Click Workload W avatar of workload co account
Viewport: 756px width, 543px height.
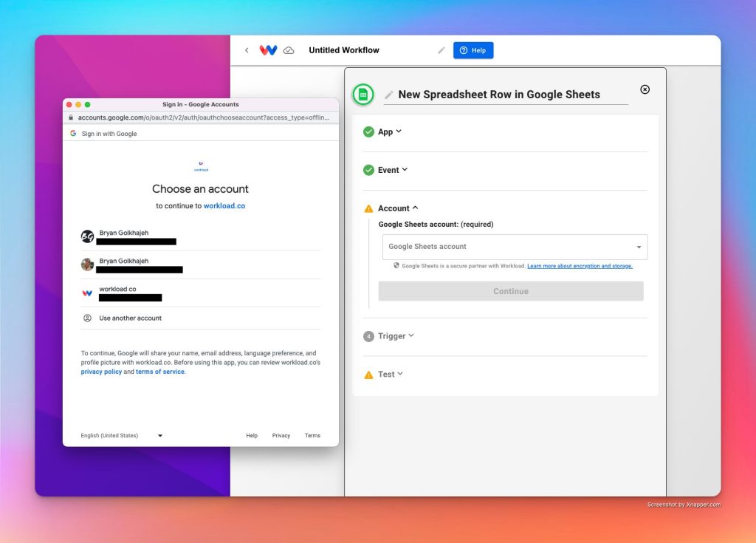[x=87, y=293]
